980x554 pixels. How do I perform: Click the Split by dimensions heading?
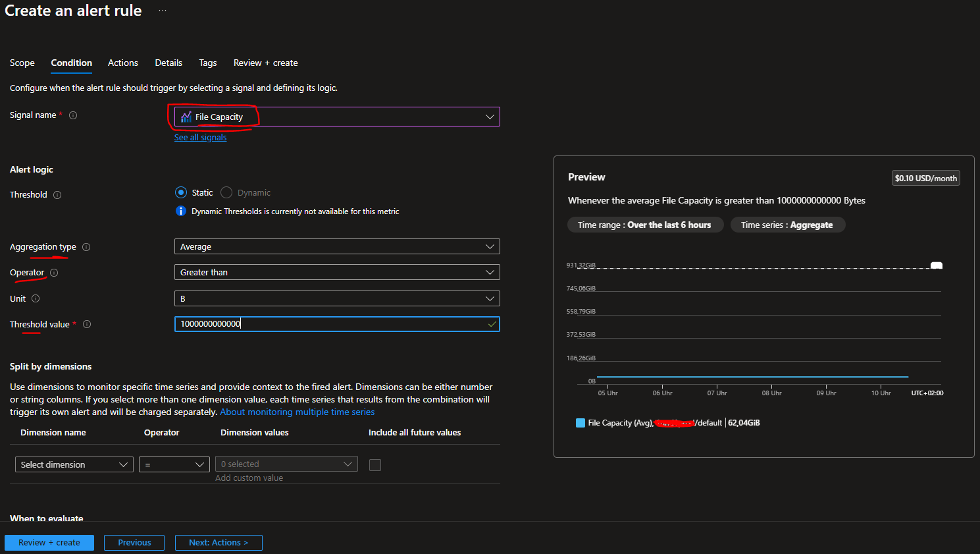pos(51,366)
